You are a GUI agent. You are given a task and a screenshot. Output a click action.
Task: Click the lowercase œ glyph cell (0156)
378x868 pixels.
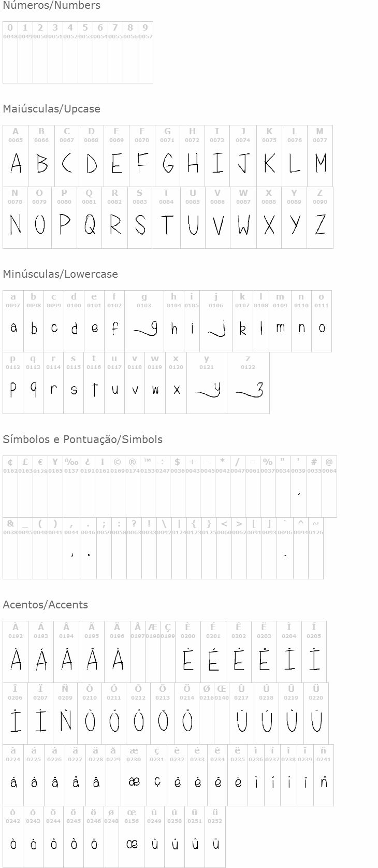click(132, 837)
